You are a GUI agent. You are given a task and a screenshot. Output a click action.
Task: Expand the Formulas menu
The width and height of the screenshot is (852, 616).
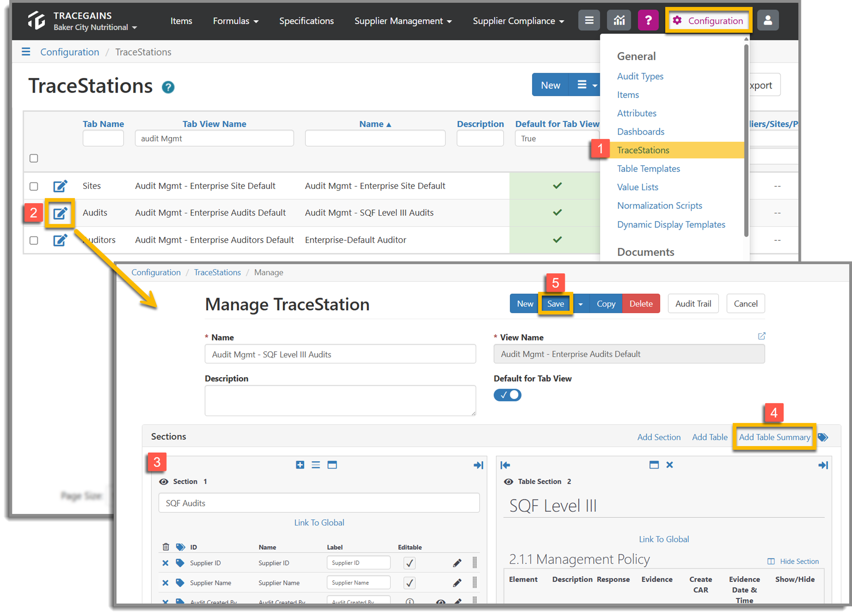coord(236,21)
